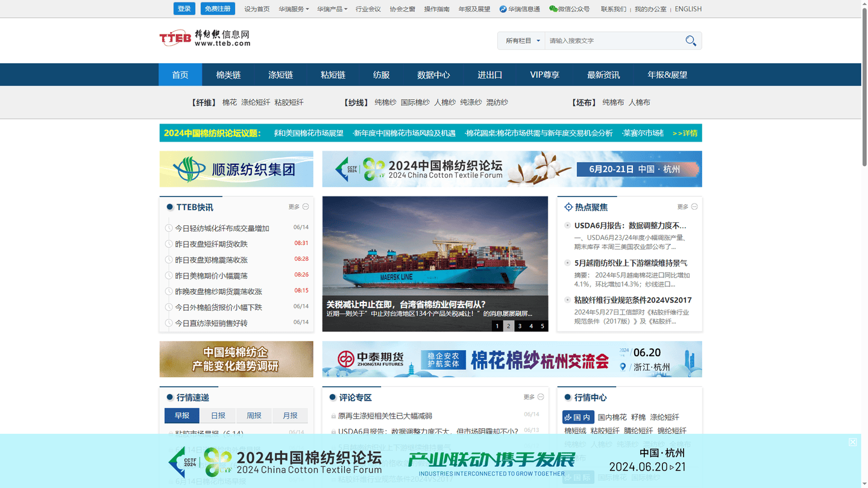
Task: Open the 棉类链 navigation tab
Action: (x=228, y=75)
